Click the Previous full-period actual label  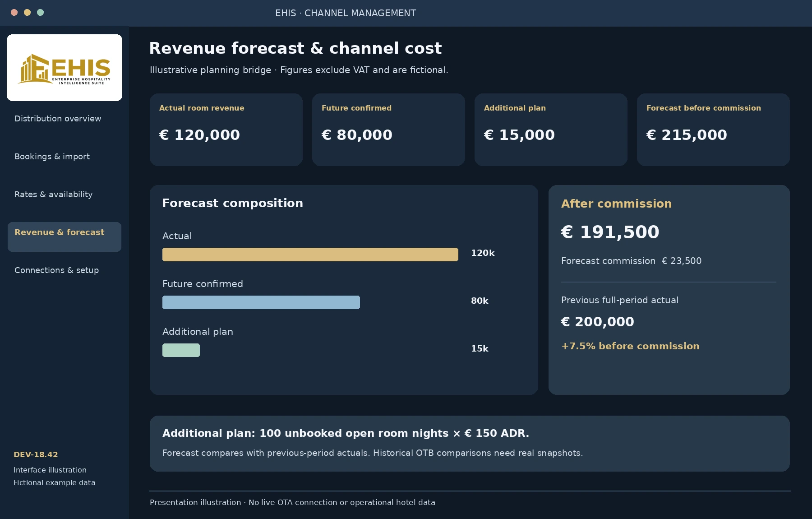click(x=620, y=300)
